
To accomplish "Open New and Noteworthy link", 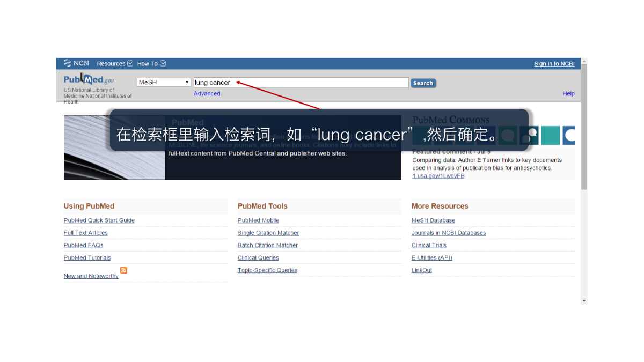I will pos(91,276).
